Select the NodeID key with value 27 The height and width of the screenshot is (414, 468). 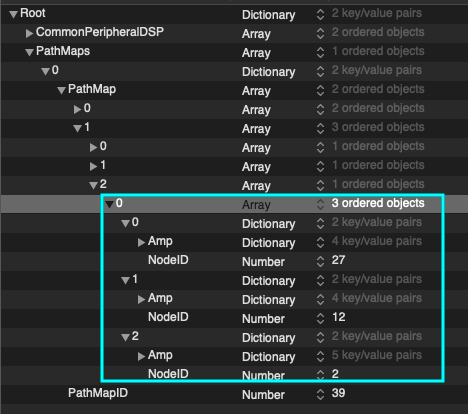[168, 260]
